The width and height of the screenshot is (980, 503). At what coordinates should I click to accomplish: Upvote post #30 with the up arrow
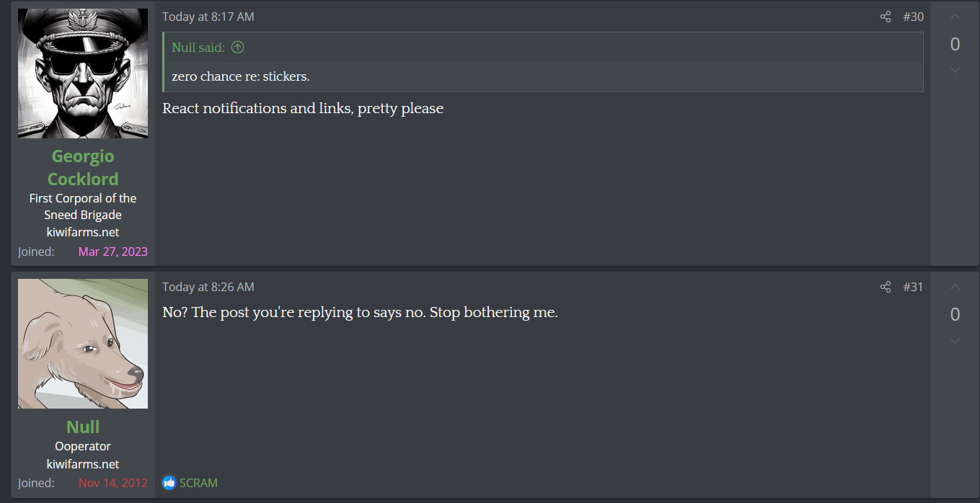955,17
